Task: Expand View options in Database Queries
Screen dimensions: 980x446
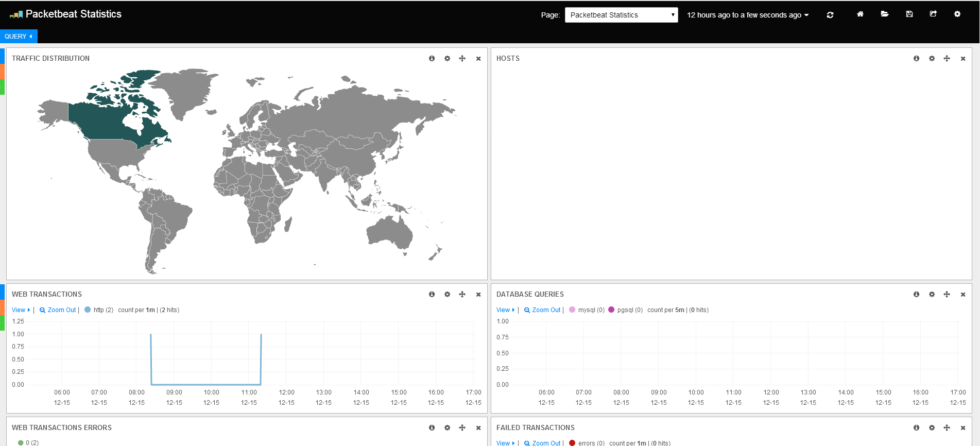Action: pos(506,310)
